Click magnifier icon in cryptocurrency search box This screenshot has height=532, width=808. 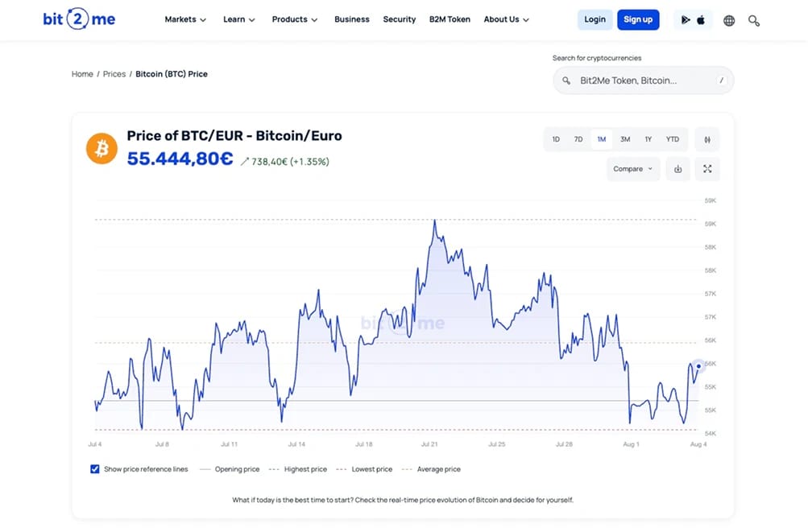(x=566, y=80)
